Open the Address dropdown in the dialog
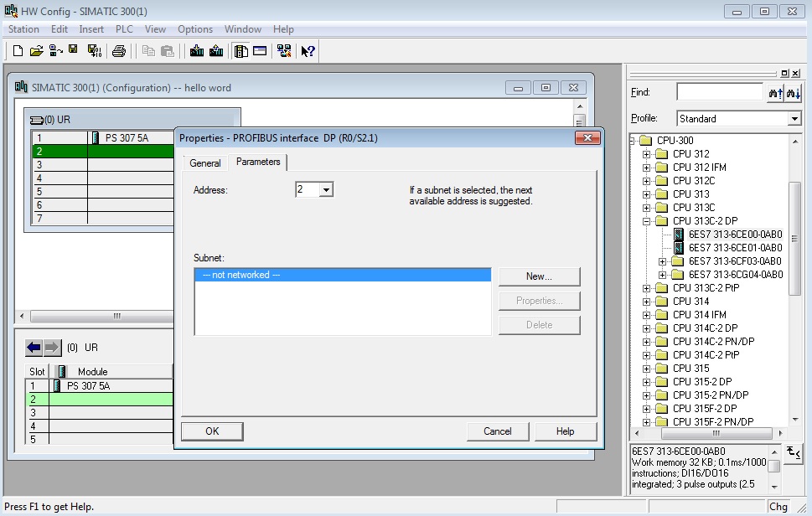This screenshot has height=516, width=812. pos(326,190)
